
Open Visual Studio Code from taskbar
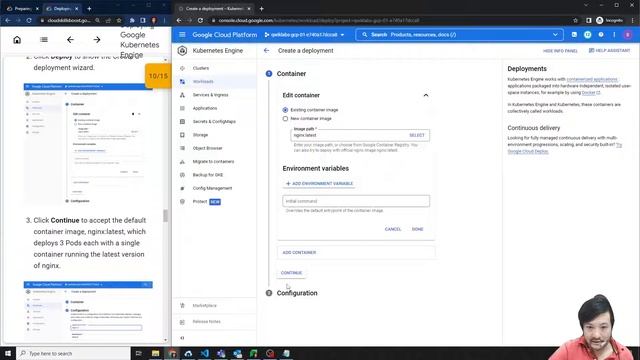pos(204,353)
